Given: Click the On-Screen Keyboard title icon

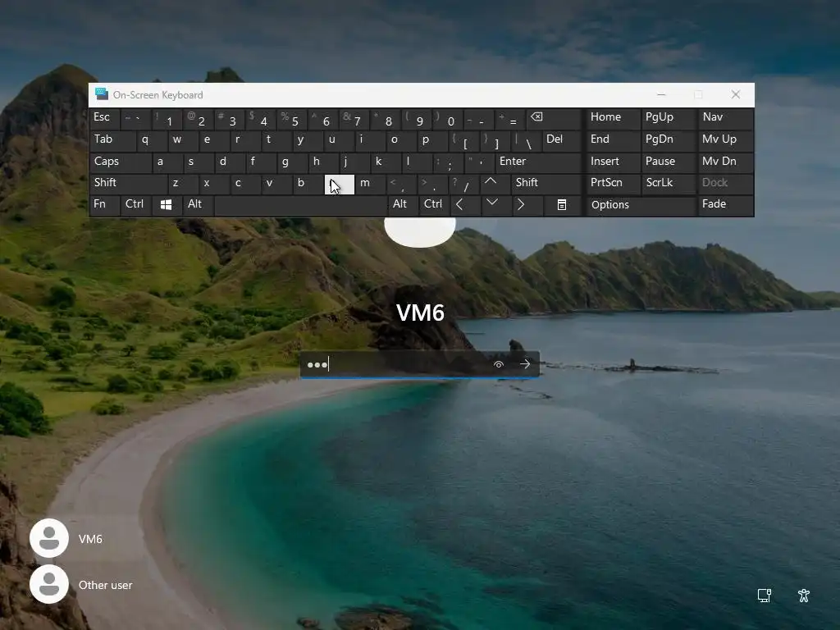Looking at the screenshot, I should (x=101, y=94).
